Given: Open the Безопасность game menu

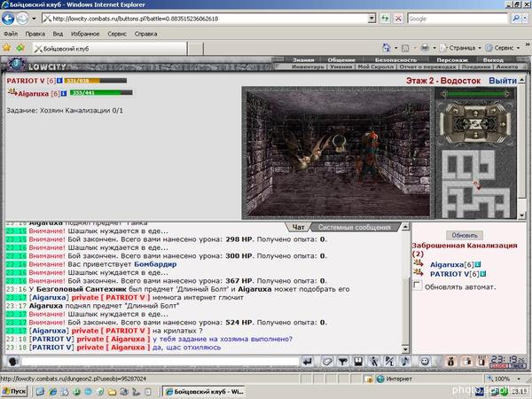Looking at the screenshot, I should [395, 59].
